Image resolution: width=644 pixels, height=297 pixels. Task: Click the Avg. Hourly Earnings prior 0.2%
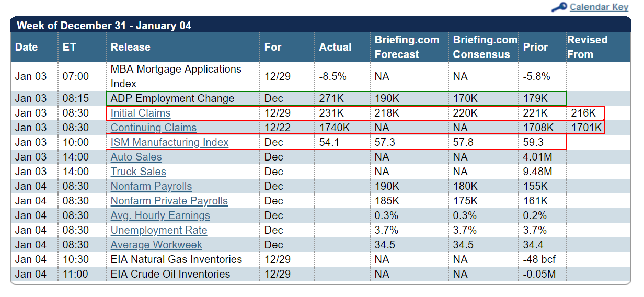coord(535,215)
